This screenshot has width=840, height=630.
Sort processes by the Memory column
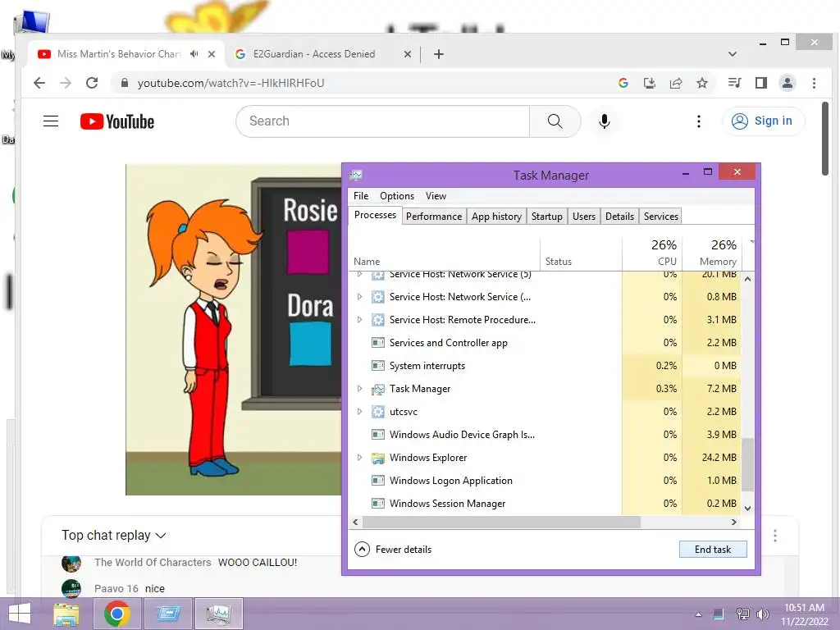coord(712,253)
